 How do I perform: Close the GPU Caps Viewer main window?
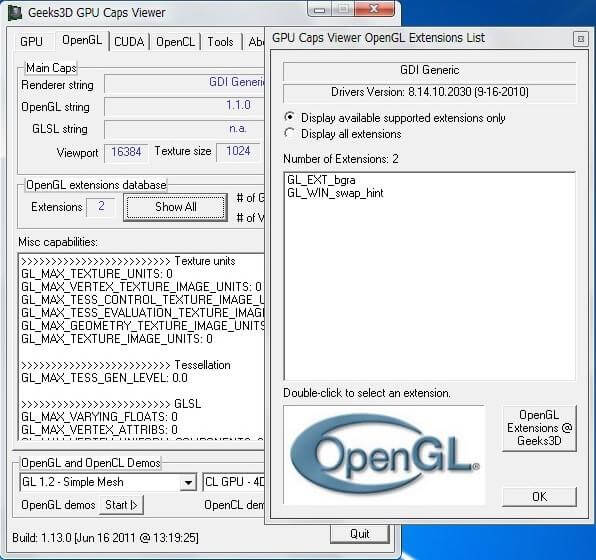(x=374, y=8)
